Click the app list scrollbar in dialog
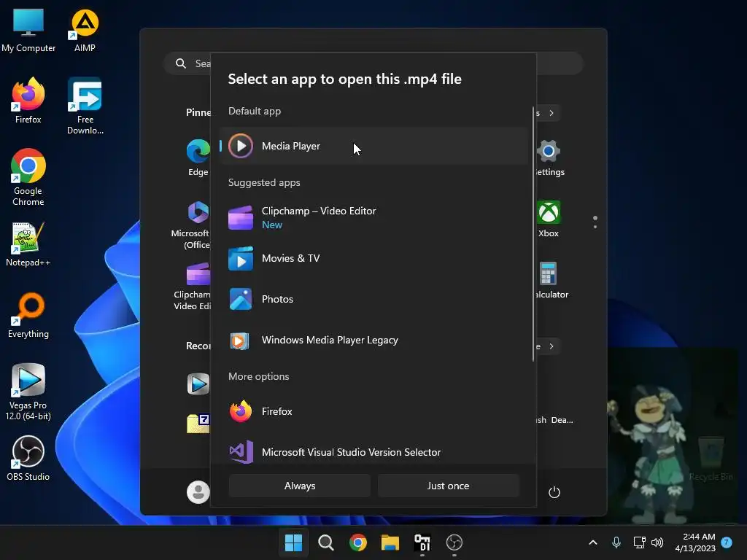 click(x=533, y=234)
